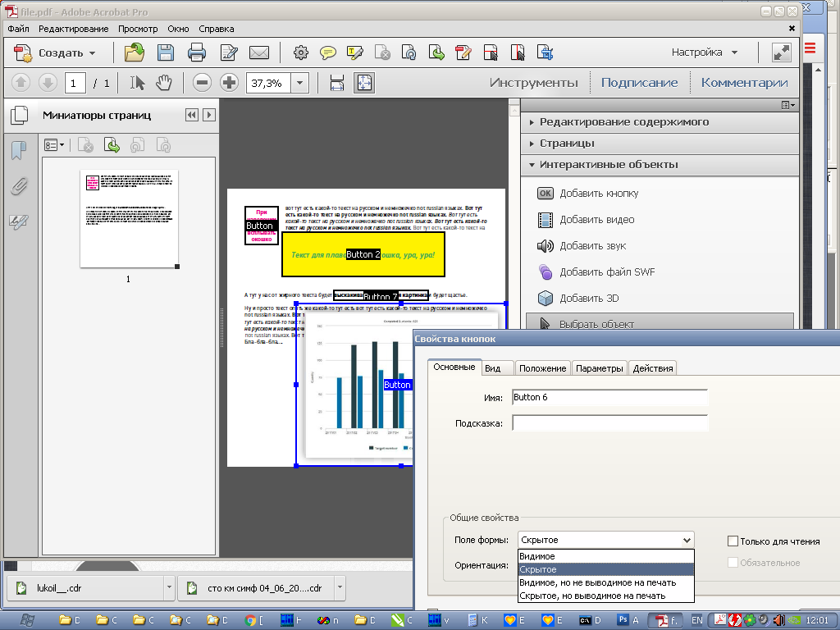Activate the Hand pan tool

click(164, 83)
